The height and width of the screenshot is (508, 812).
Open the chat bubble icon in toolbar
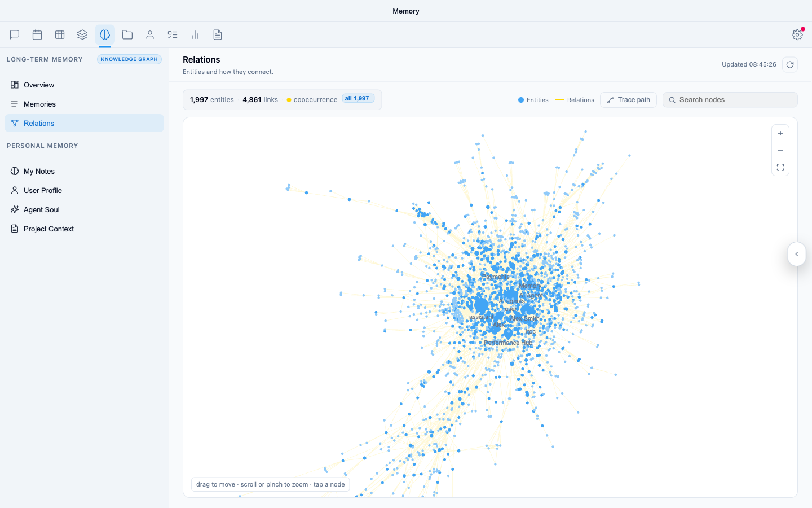pyautogui.click(x=15, y=35)
